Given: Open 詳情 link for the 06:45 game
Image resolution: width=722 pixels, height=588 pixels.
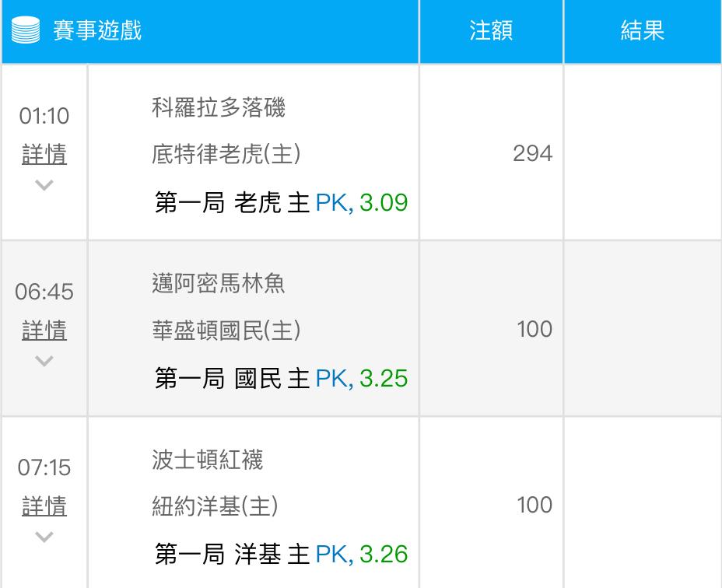Looking at the screenshot, I should coord(44,330).
